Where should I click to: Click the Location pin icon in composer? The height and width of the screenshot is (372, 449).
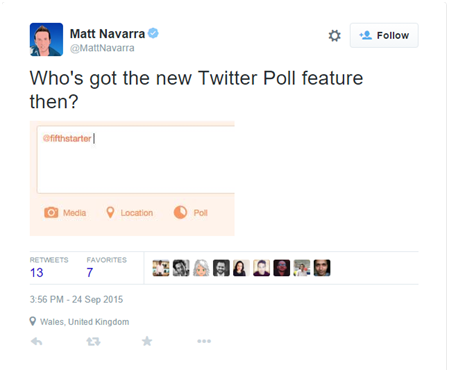pos(110,212)
